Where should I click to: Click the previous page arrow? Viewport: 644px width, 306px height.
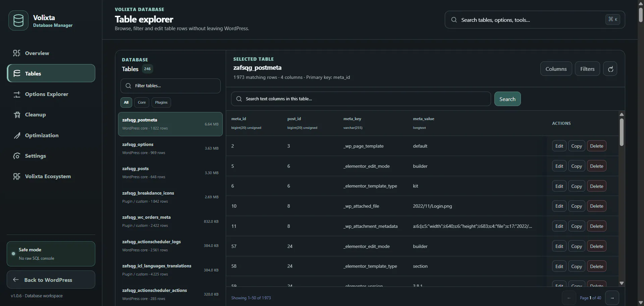click(569, 298)
